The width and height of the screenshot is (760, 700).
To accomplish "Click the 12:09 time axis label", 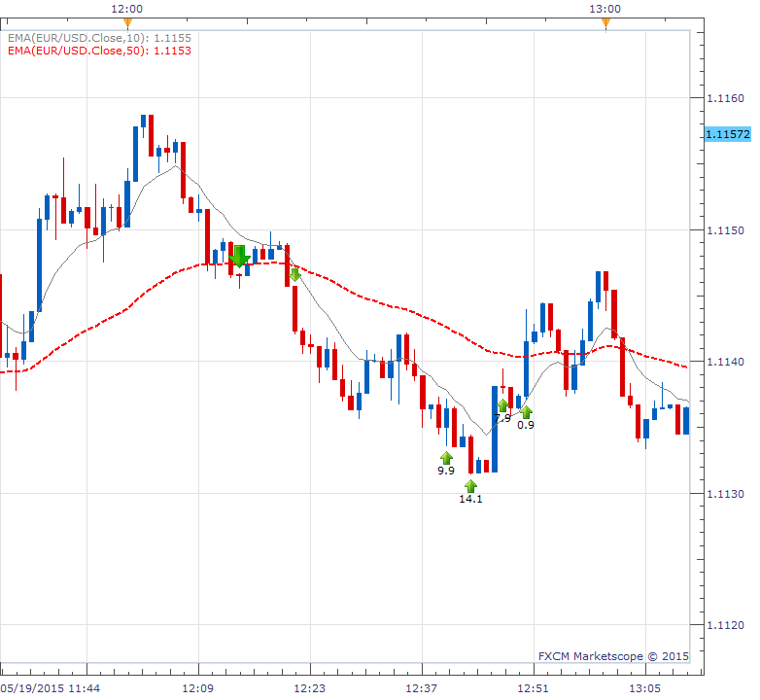I will 197,688.
